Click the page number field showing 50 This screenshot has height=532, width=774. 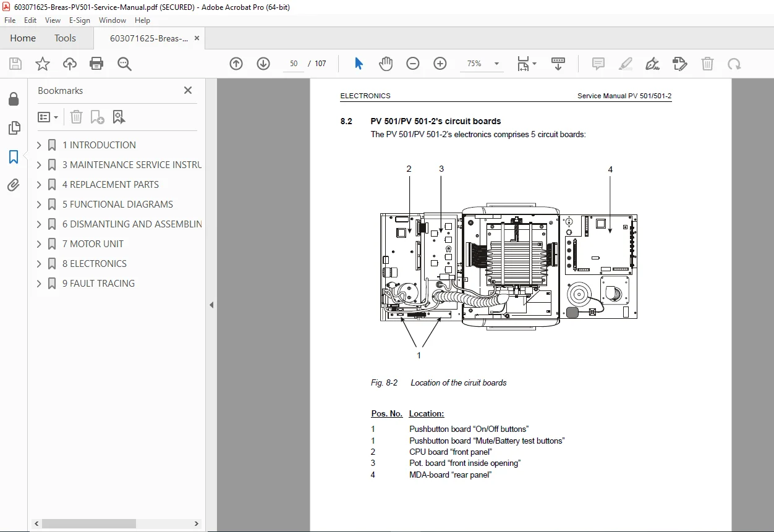(x=294, y=64)
